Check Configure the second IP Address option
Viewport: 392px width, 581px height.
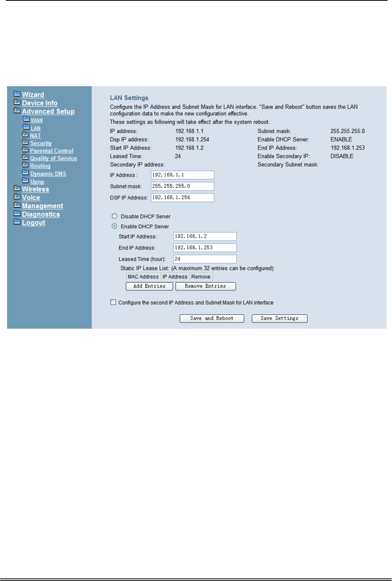click(x=113, y=302)
